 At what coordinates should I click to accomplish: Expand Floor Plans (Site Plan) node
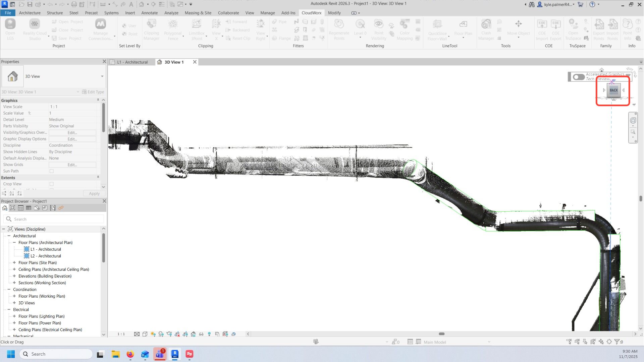pos(14,263)
